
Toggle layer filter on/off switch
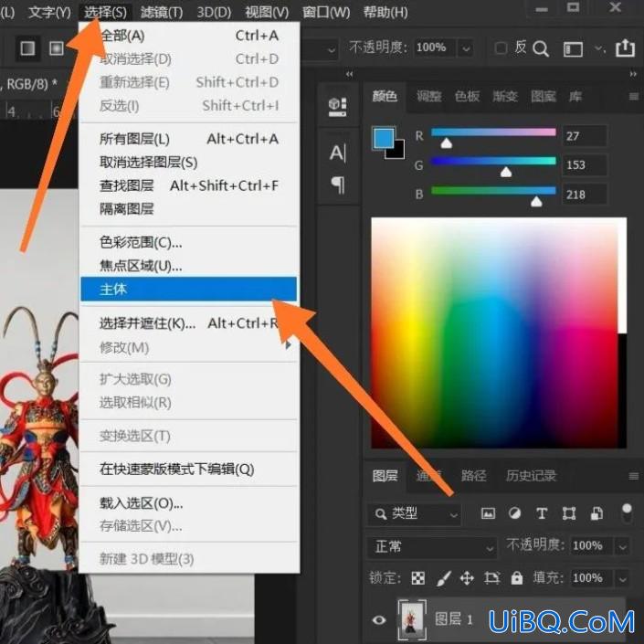(627, 513)
